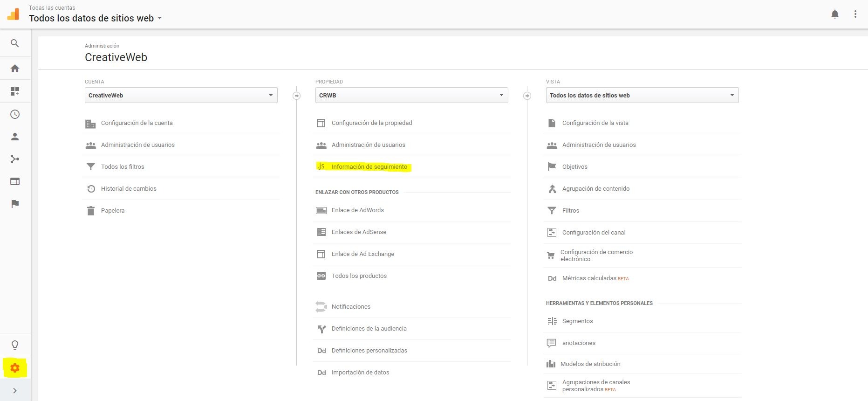Open Notificaciones under property
Screen dimensions: 868x401
click(351, 307)
